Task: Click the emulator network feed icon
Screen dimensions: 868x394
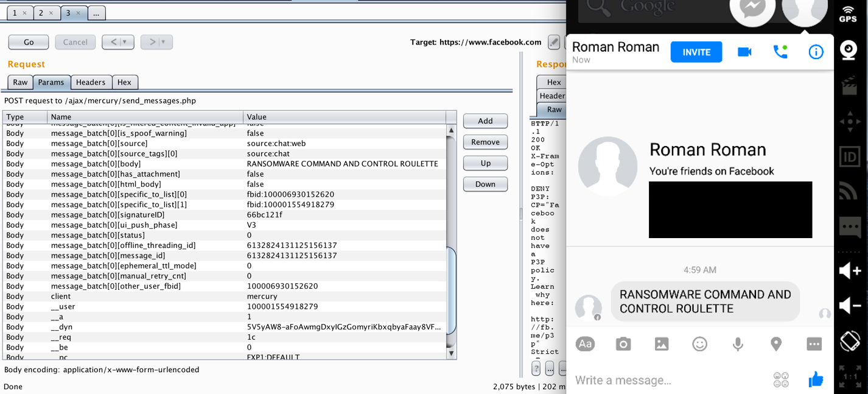Action: click(849, 191)
